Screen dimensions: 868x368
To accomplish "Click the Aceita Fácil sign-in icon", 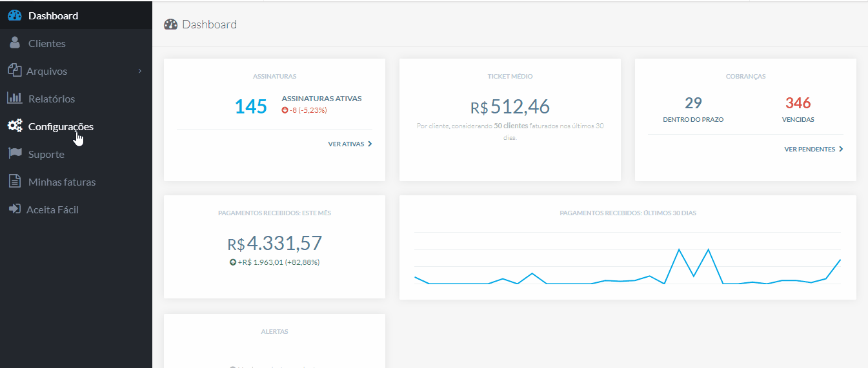I will point(14,209).
